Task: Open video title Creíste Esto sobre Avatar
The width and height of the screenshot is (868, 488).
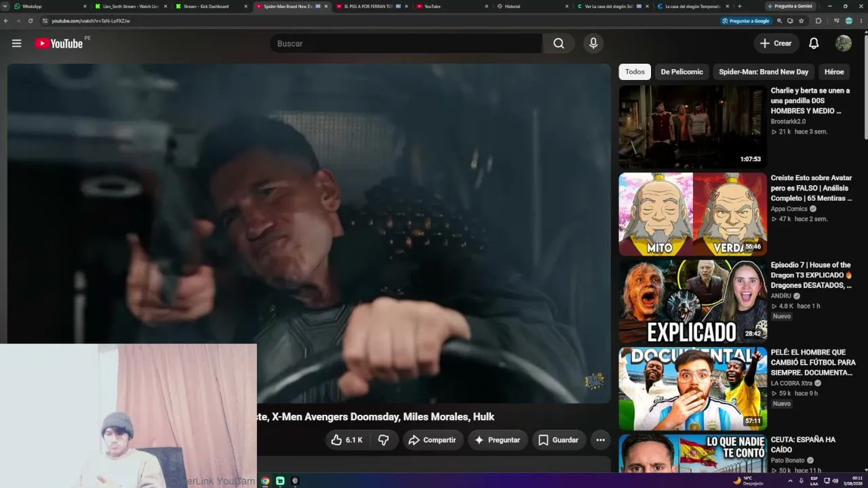Action: pyautogui.click(x=812, y=188)
